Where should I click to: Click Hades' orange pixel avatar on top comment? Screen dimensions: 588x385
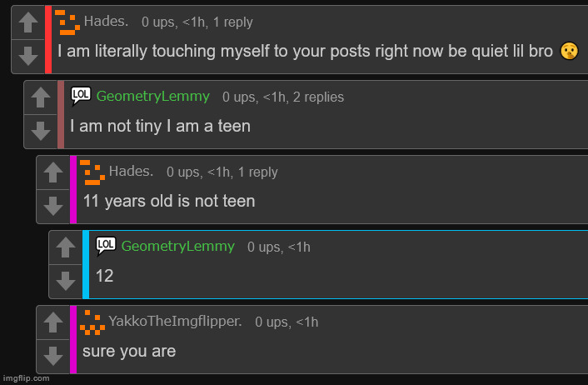(x=67, y=22)
